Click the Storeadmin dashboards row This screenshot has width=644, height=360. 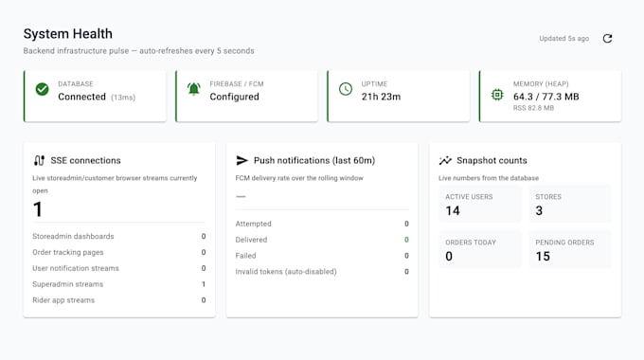tap(119, 236)
